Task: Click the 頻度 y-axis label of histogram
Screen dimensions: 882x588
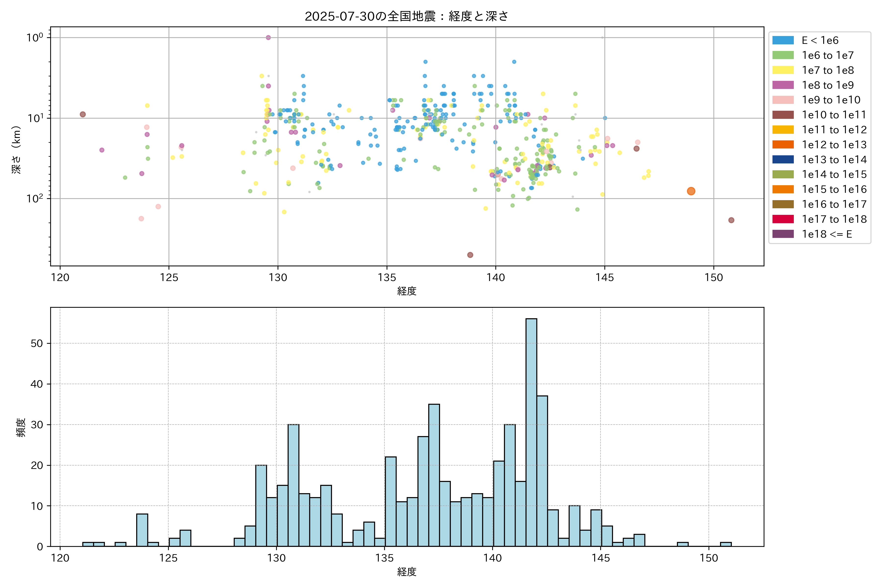Action: (x=21, y=428)
